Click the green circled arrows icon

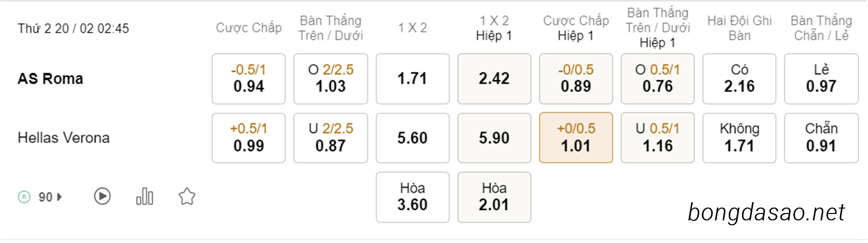(x=24, y=197)
